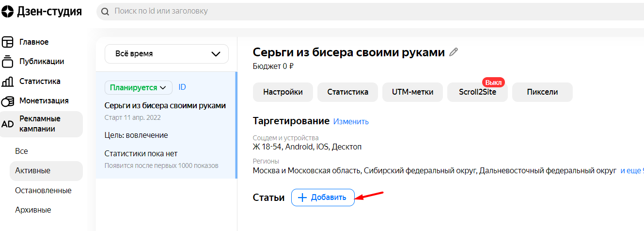Screen dimensions: 644x231
Task: Click 'Ж 18-54, Android, iOS, Десктоп' text
Action: pos(307,147)
